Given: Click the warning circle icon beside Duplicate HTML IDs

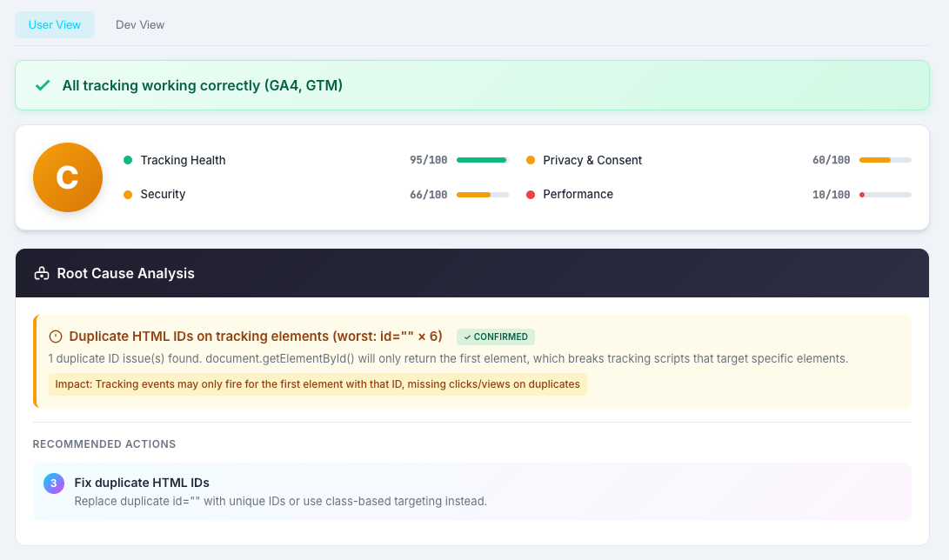Looking at the screenshot, I should pos(55,337).
